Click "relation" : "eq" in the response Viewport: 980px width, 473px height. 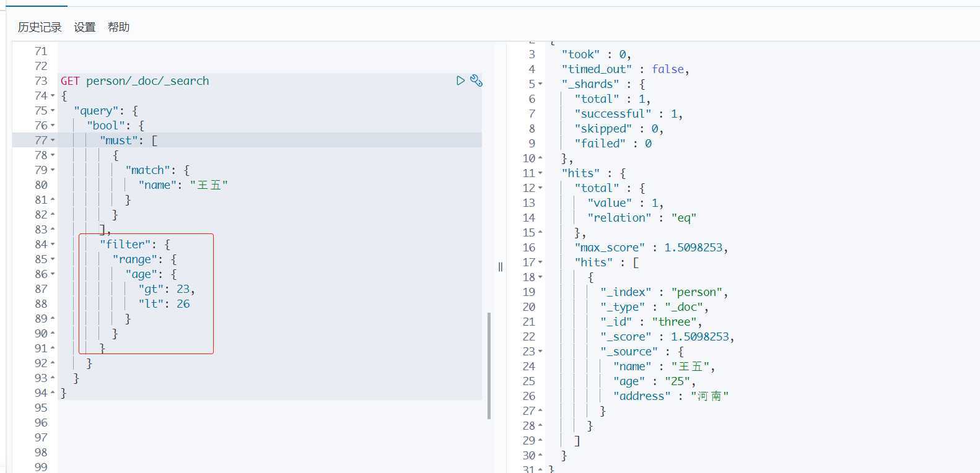click(642, 218)
